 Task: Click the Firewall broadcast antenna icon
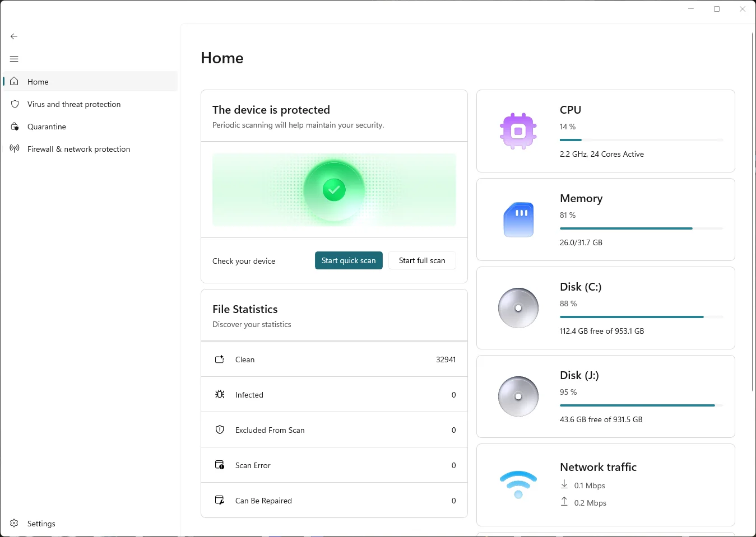click(15, 148)
